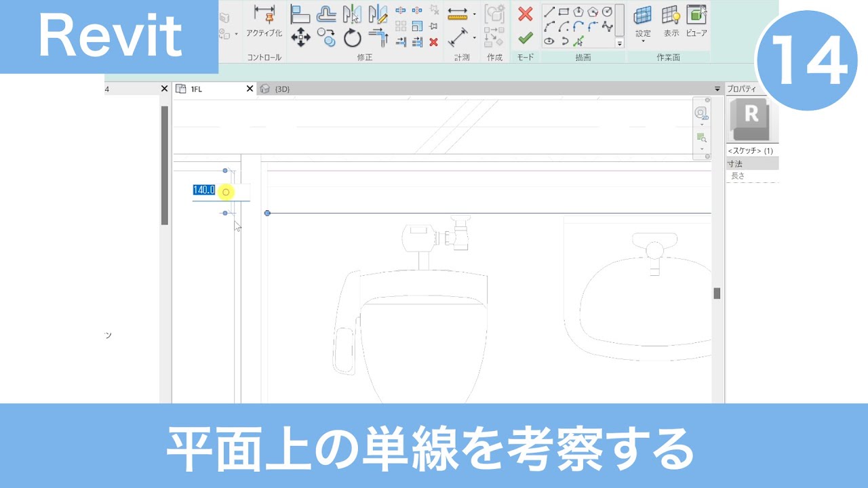The image size is (868, 488).
Task: Open dropdown arrow under steering wheel icon
Action: coord(702,125)
